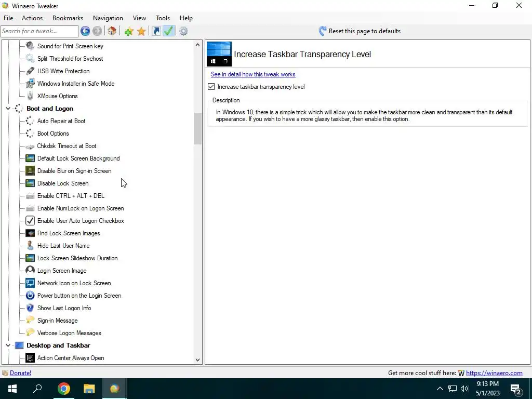Select Enable CTRL + ALT + DEL
The image size is (532, 399).
71,196
